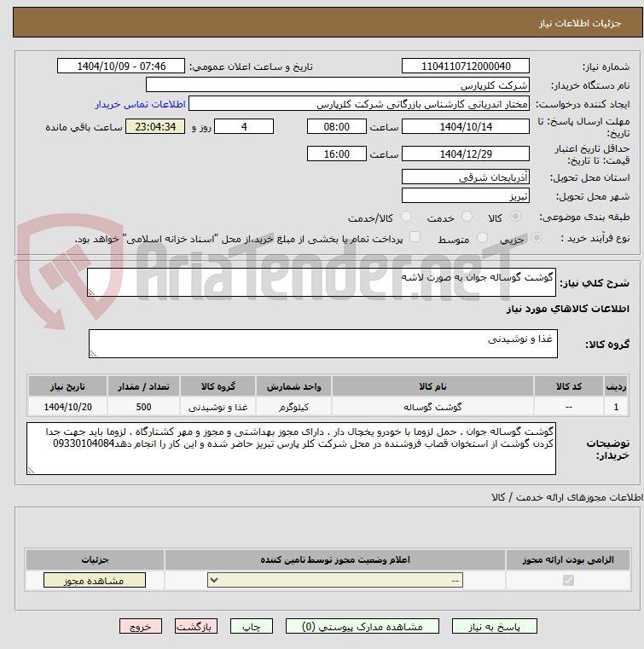
Task: Click the ردیف column header
Action: pyautogui.click(x=616, y=386)
